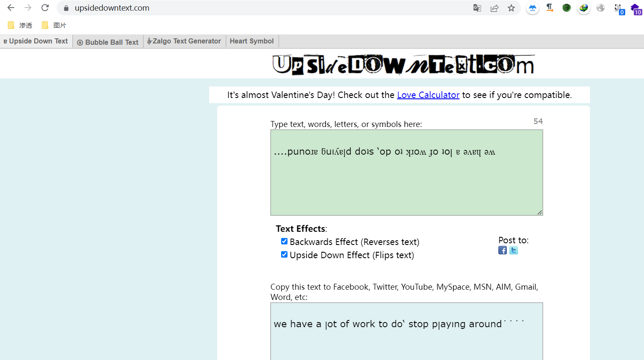Click the UpsideDownText.com logo

403,65
